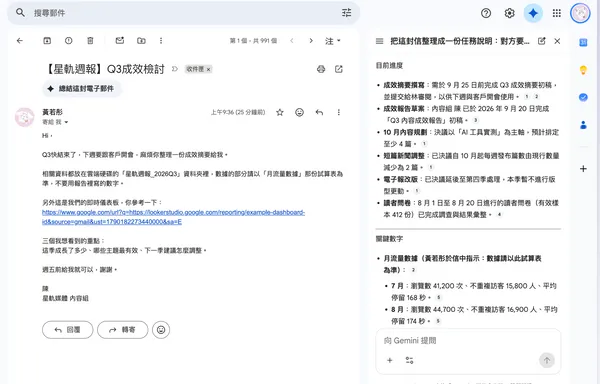600x384 pixels.
Task: Open Google Tasks in side panel
Action: click(583, 98)
